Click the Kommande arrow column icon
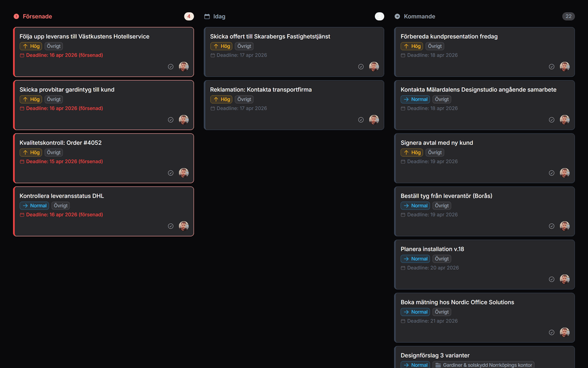 [398, 17]
